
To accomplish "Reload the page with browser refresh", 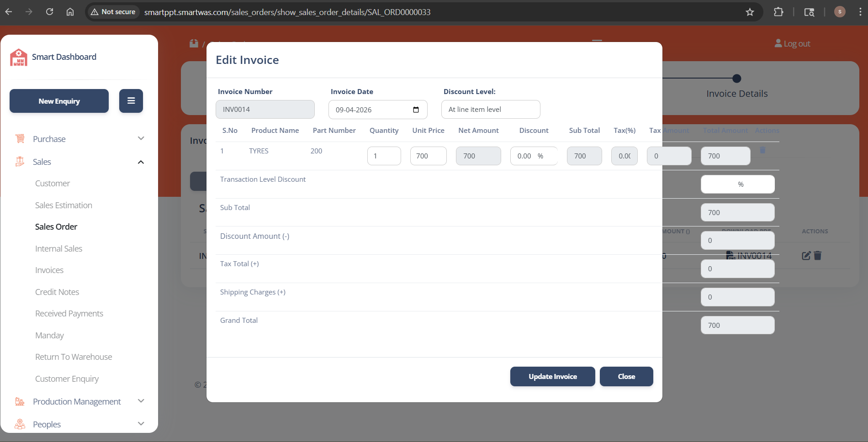I will [x=49, y=12].
